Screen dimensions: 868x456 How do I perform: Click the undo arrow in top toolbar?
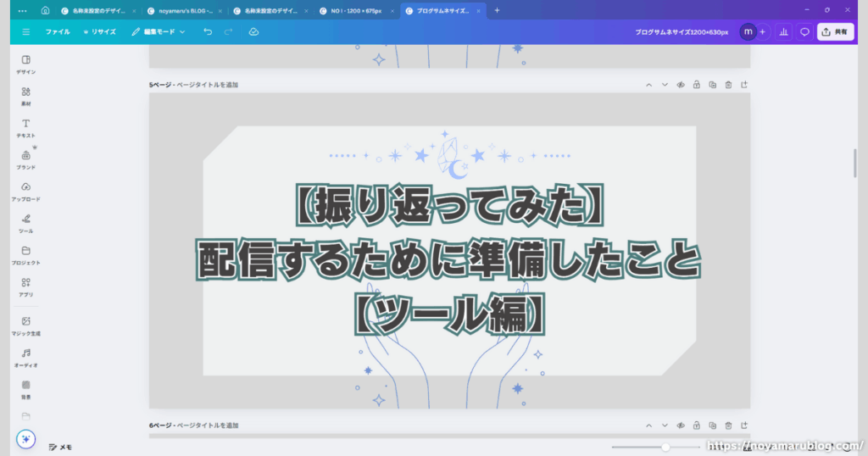208,31
